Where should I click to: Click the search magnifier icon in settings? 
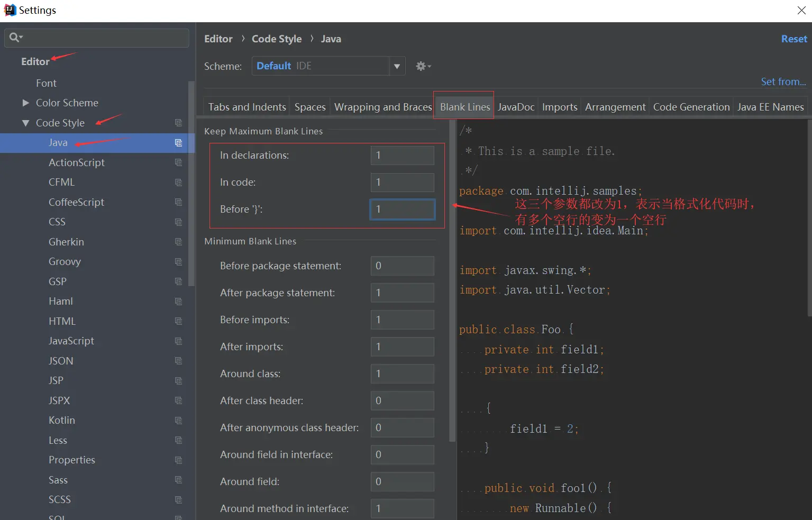[x=16, y=37]
